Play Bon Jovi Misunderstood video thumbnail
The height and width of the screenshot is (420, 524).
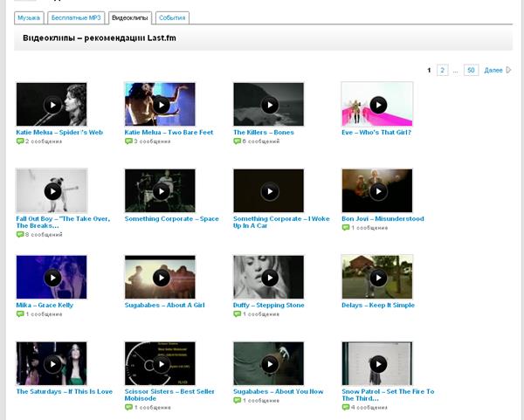376,191
